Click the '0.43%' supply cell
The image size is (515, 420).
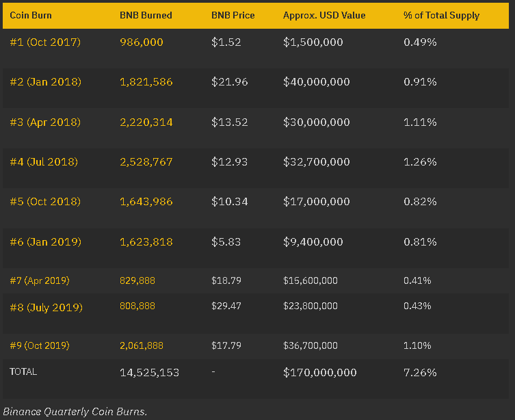pyautogui.click(x=417, y=306)
